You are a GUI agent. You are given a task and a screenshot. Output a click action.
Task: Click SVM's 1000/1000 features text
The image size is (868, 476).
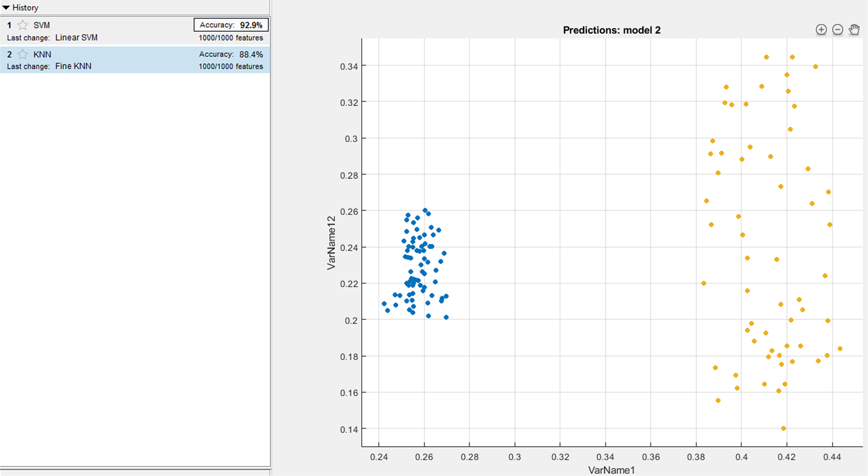230,38
